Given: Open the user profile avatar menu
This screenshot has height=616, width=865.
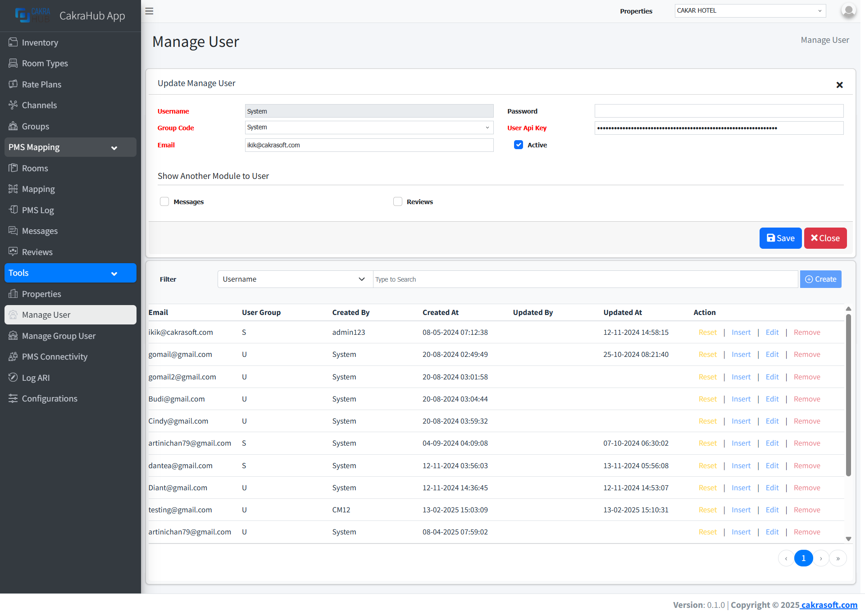Looking at the screenshot, I should click(848, 10).
